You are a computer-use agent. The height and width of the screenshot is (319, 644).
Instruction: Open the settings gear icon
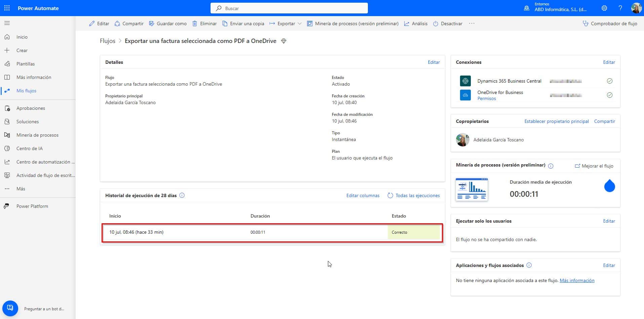pos(604,8)
